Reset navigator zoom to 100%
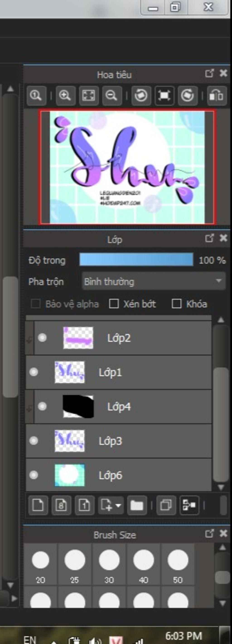This screenshot has height=644, width=232. coord(36,96)
